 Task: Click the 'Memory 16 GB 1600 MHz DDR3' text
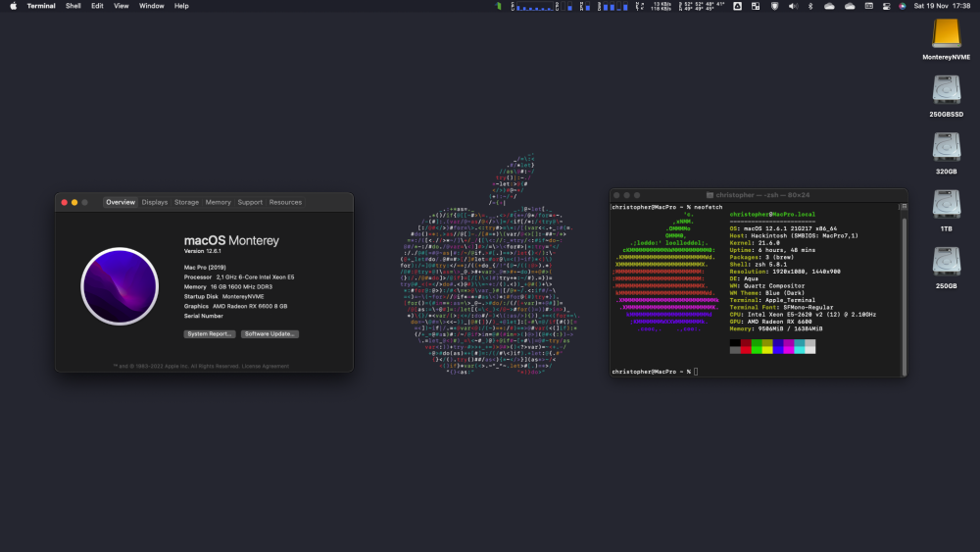228,287
